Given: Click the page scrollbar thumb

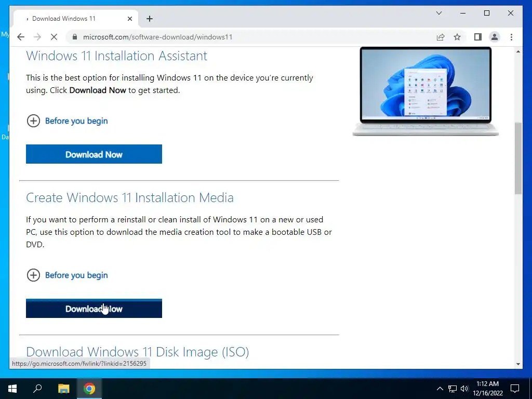Looking at the screenshot, I should tap(518, 158).
